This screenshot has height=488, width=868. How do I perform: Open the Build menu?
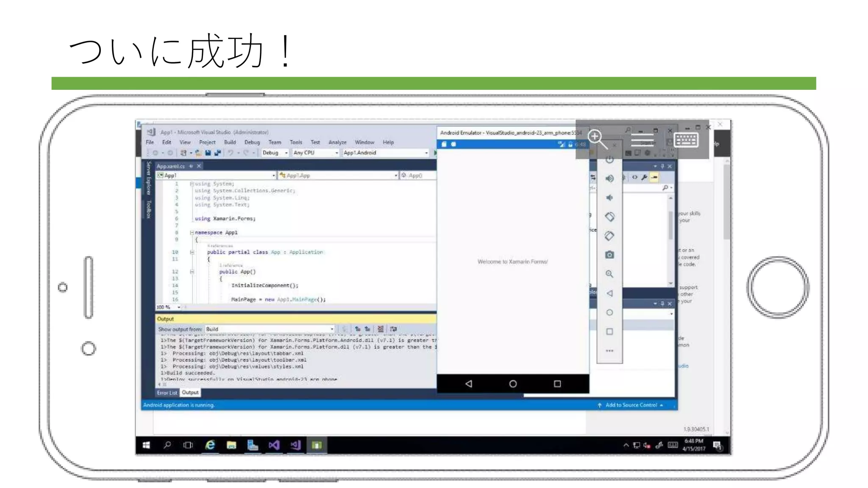tap(230, 142)
